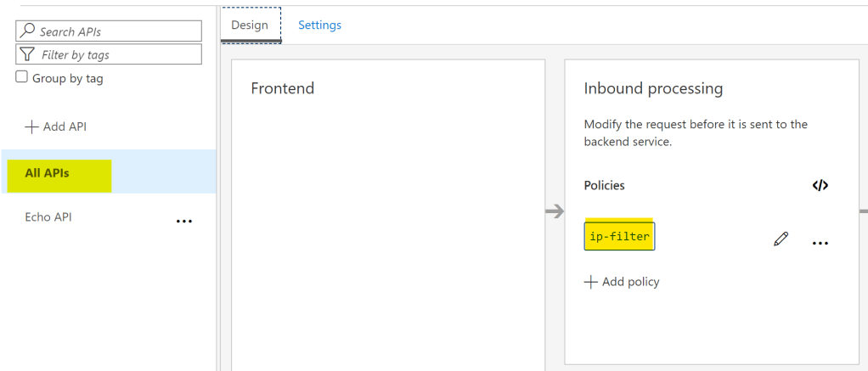Focus the Filter by tags field
This screenshot has width=868, height=371.
(x=116, y=54)
